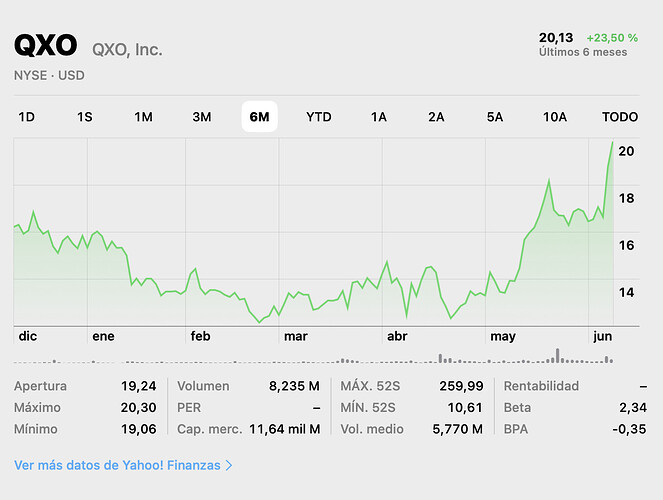The width and height of the screenshot is (663, 500).
Task: Click the MÍN. 52S value 10,61
Action: [465, 407]
